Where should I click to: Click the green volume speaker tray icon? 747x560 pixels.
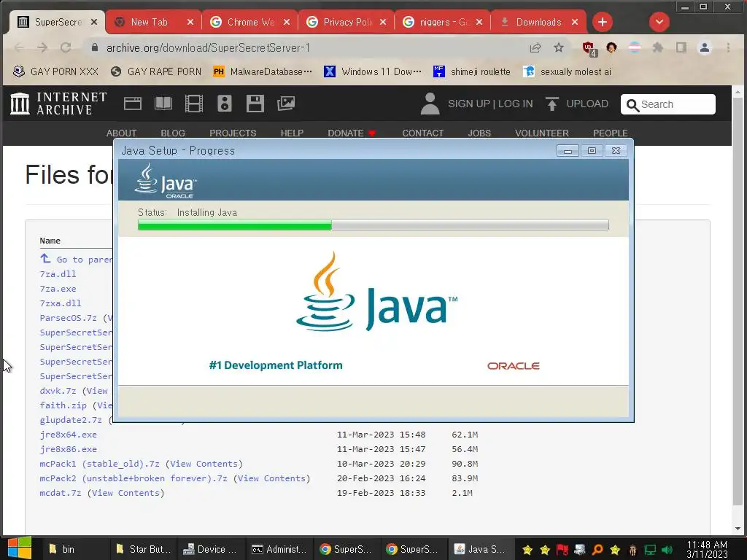coord(667,550)
